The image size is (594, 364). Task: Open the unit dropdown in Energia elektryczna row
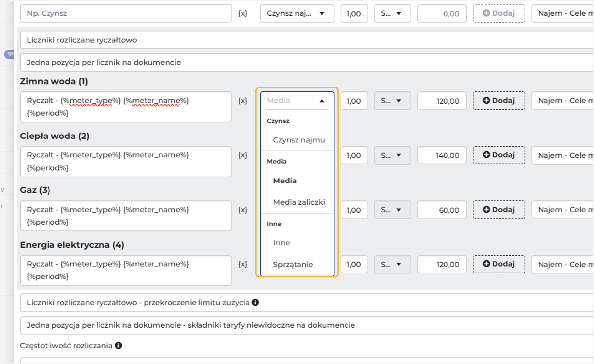tap(393, 264)
